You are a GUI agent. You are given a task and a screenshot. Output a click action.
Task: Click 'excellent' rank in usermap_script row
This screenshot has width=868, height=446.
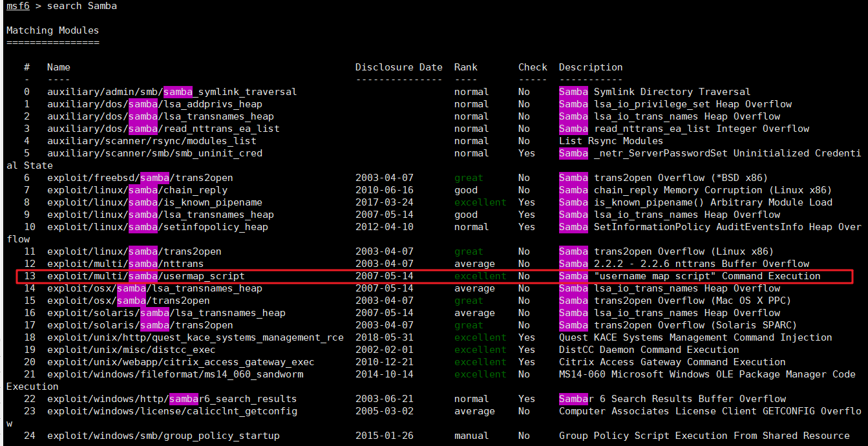(480, 276)
